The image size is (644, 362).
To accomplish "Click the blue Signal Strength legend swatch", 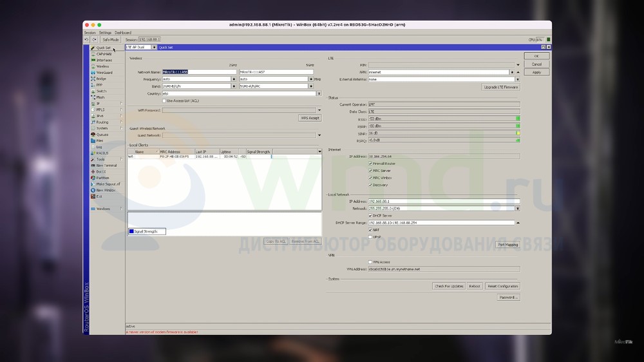I will point(131,231).
